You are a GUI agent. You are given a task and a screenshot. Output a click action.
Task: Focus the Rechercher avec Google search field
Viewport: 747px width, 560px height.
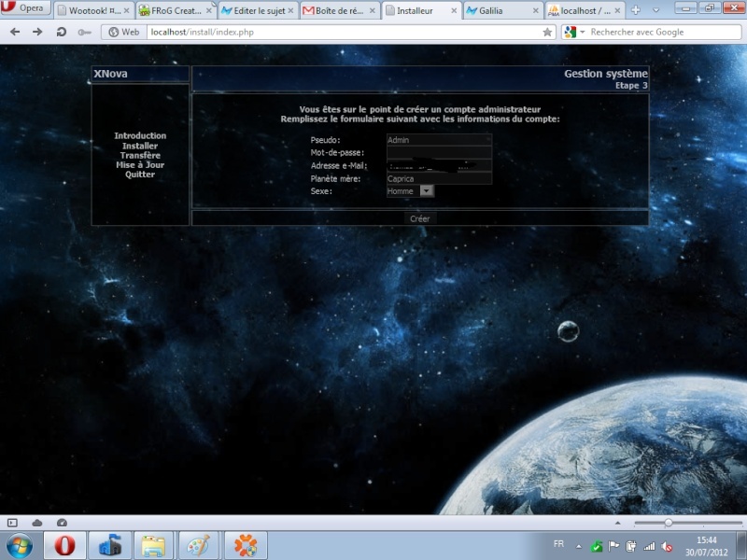pyautogui.click(x=664, y=32)
